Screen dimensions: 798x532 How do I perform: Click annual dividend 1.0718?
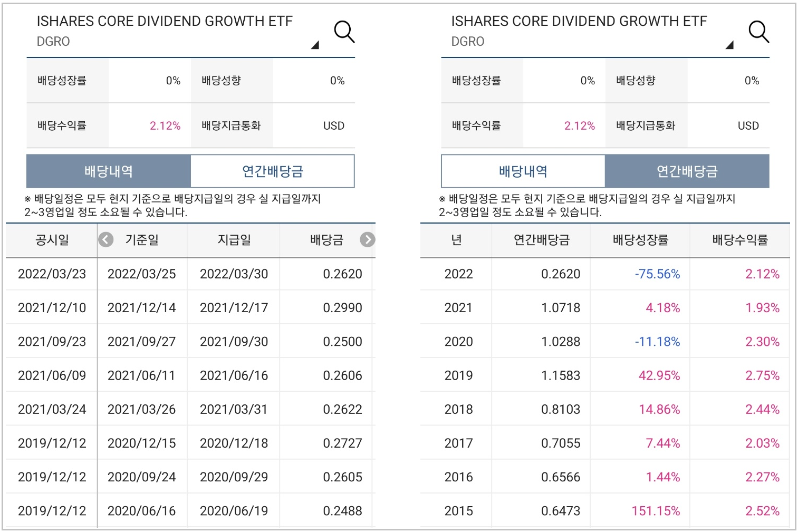point(561,308)
